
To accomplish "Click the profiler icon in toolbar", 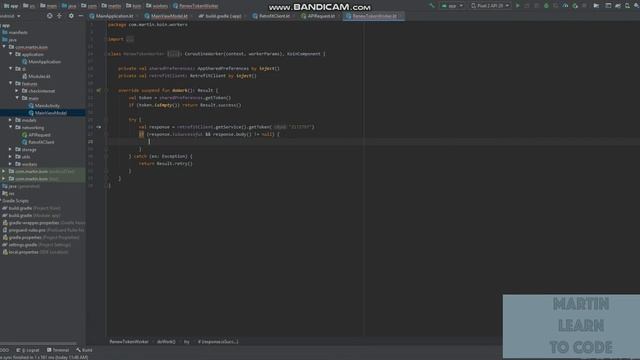I will point(565,6).
